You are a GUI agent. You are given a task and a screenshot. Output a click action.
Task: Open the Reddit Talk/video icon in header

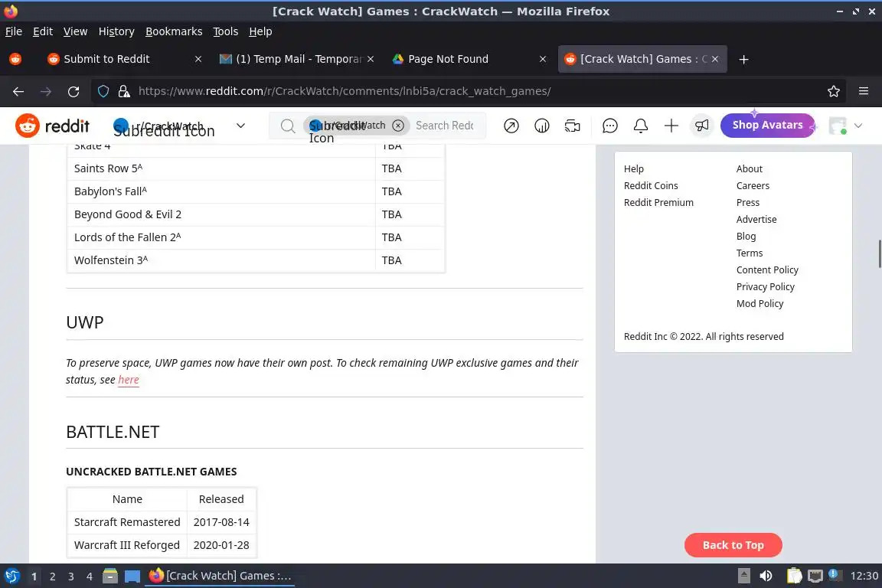pyautogui.click(x=572, y=126)
